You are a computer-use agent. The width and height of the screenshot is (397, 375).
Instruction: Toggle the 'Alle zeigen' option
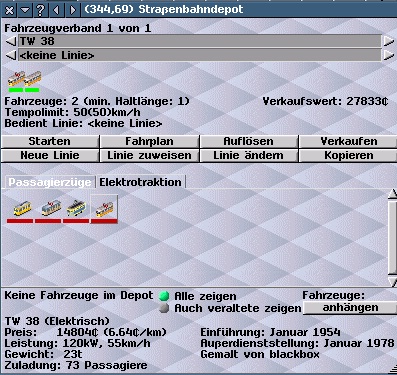(164, 296)
